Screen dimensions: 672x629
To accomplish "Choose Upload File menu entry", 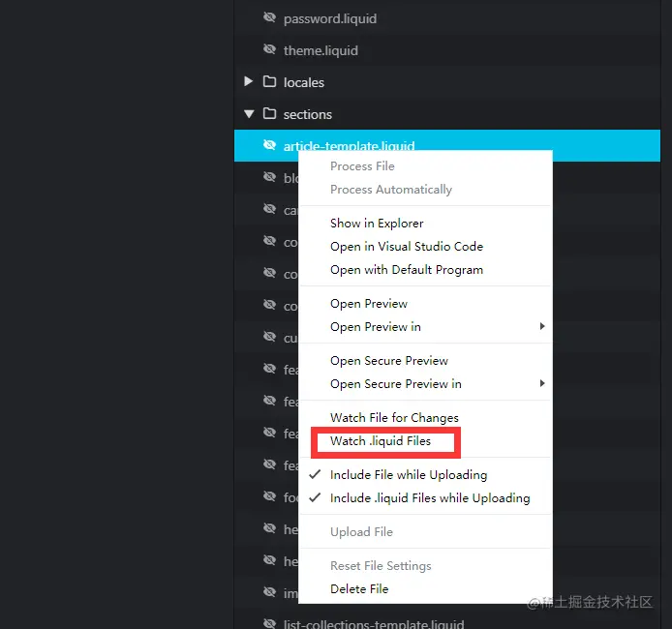I will [x=361, y=532].
